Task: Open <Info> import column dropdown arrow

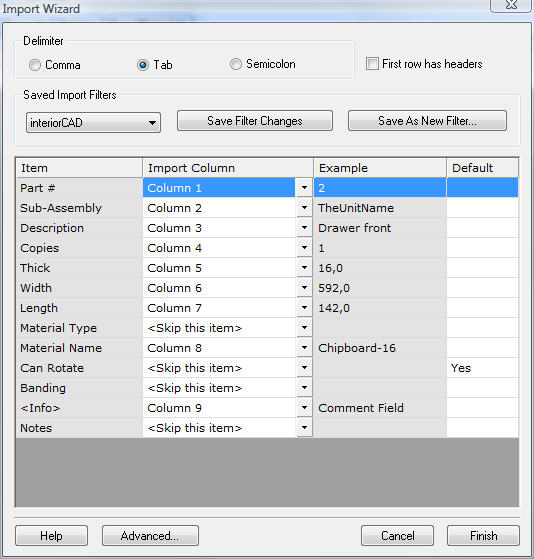Action: [304, 407]
